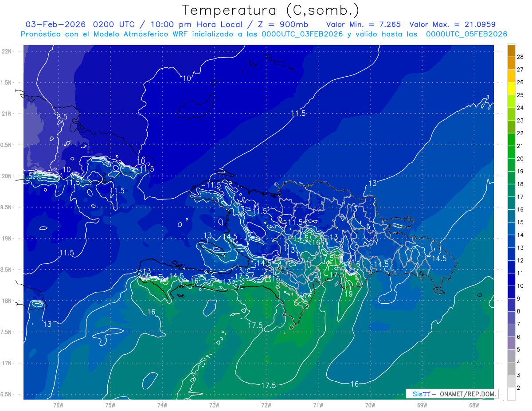Click the '73W' longitude axis label

click(x=214, y=405)
